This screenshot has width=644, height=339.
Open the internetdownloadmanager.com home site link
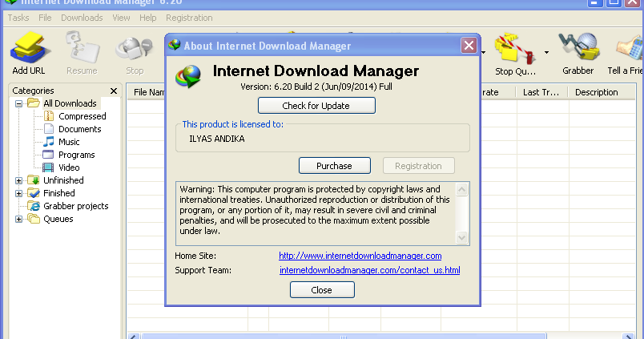[360, 256]
